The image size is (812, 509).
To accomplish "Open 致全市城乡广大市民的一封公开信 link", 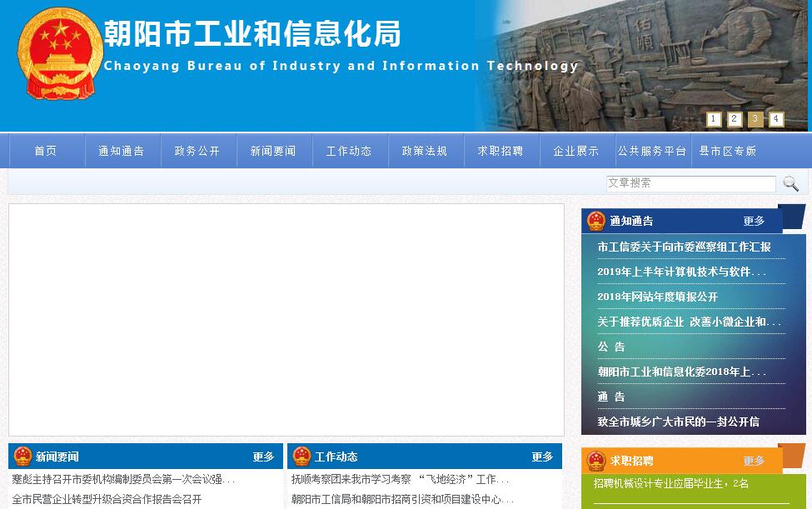I will click(678, 422).
